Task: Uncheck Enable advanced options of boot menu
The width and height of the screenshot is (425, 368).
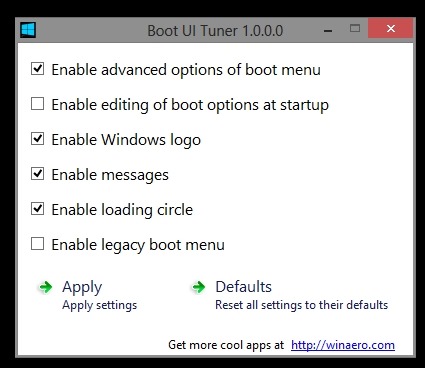Action: click(x=37, y=69)
